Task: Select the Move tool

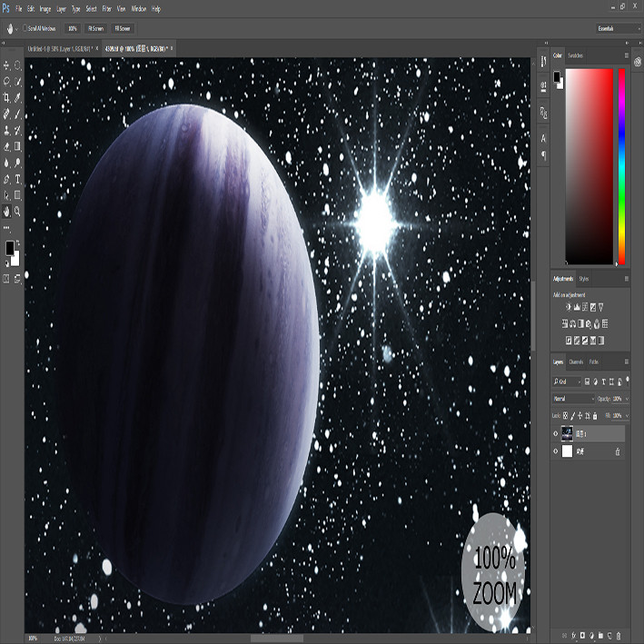Action: click(x=6, y=65)
